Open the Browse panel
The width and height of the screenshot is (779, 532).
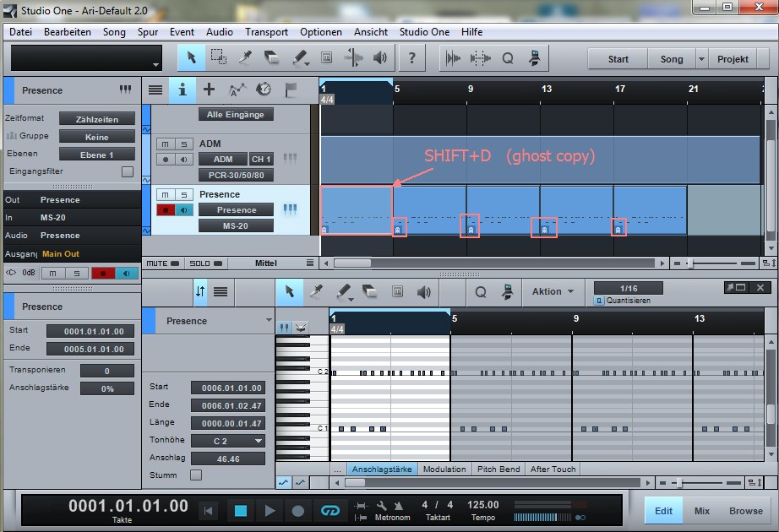[746, 511]
